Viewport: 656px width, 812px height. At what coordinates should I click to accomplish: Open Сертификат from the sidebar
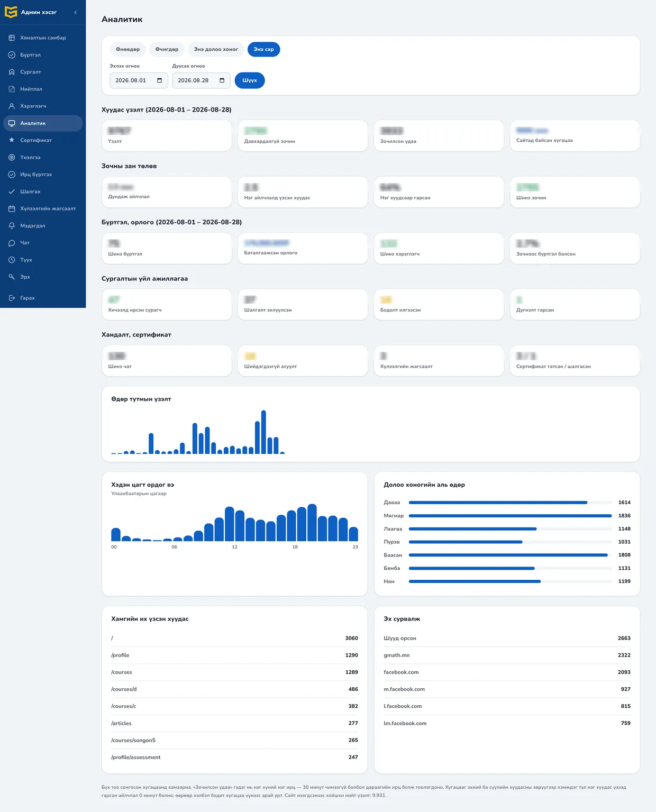coord(43,140)
